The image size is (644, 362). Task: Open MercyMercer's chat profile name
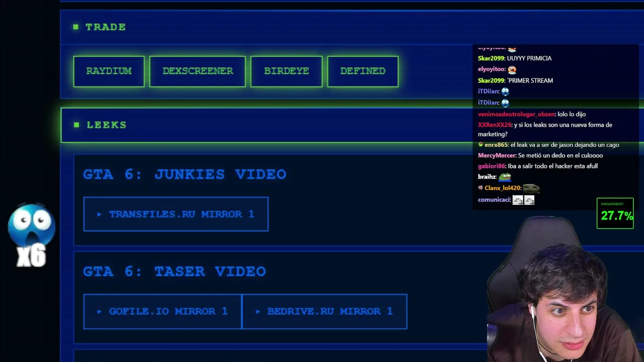pyautogui.click(x=497, y=155)
